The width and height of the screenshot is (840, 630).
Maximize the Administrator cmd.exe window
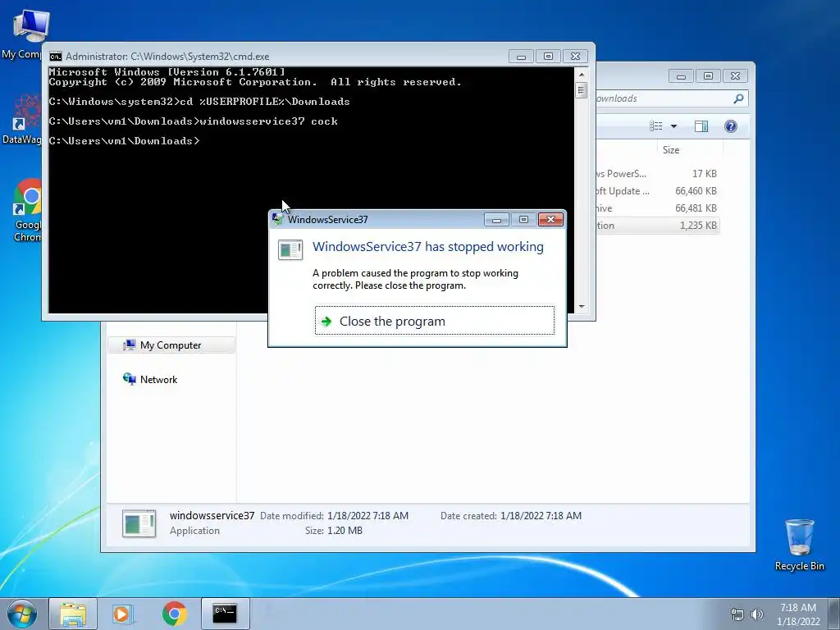point(548,57)
